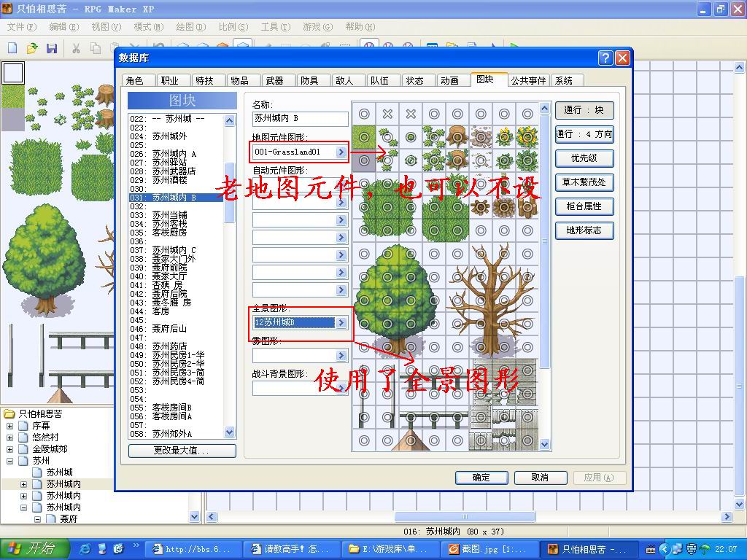Click the 优先级 button
This screenshot has height=560, width=747.
point(584,158)
